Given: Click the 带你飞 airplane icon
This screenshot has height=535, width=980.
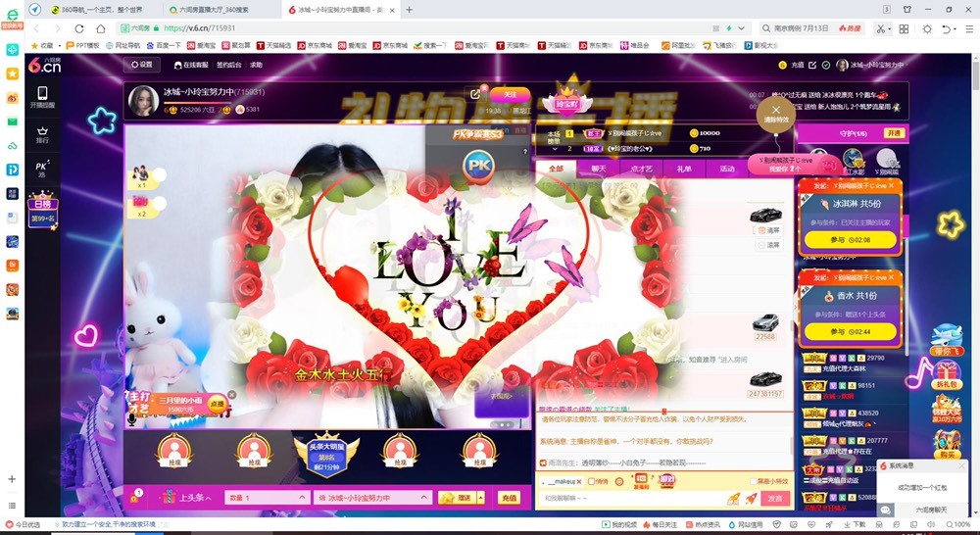Looking at the screenshot, I should [x=948, y=339].
